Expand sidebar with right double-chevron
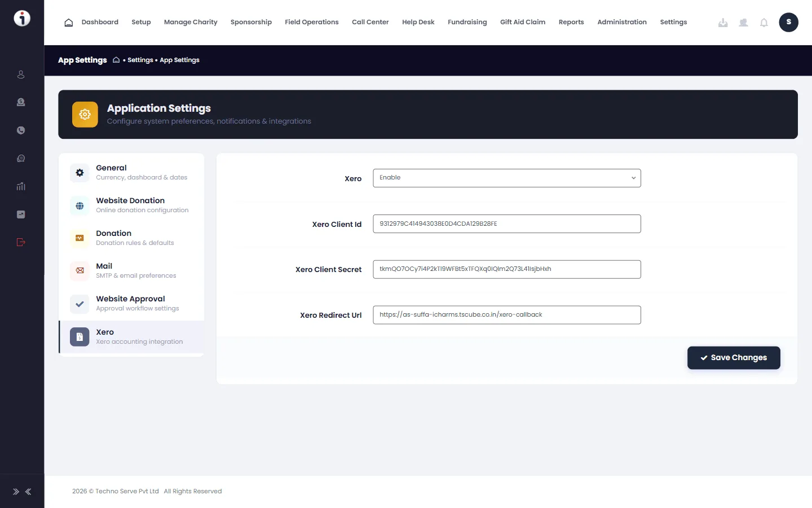Image resolution: width=812 pixels, height=508 pixels. point(16,492)
